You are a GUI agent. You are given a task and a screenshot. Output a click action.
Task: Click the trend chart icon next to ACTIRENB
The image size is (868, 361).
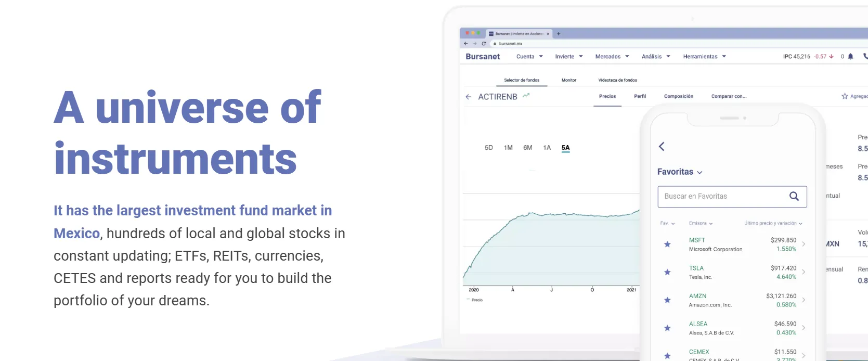526,96
